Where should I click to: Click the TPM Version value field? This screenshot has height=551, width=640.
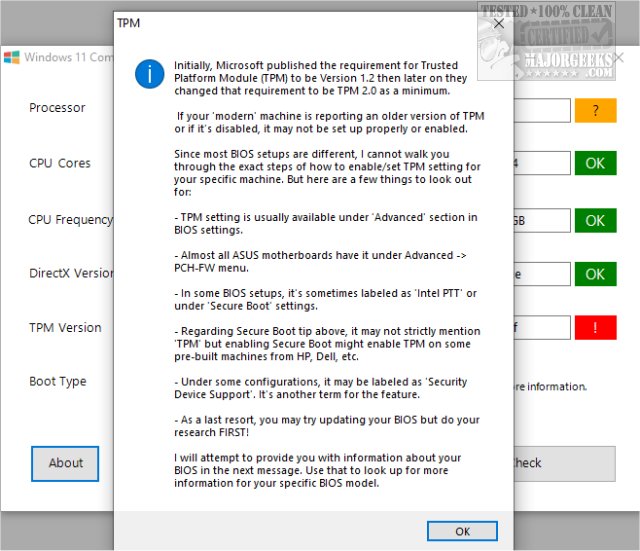pyautogui.click(x=542, y=328)
